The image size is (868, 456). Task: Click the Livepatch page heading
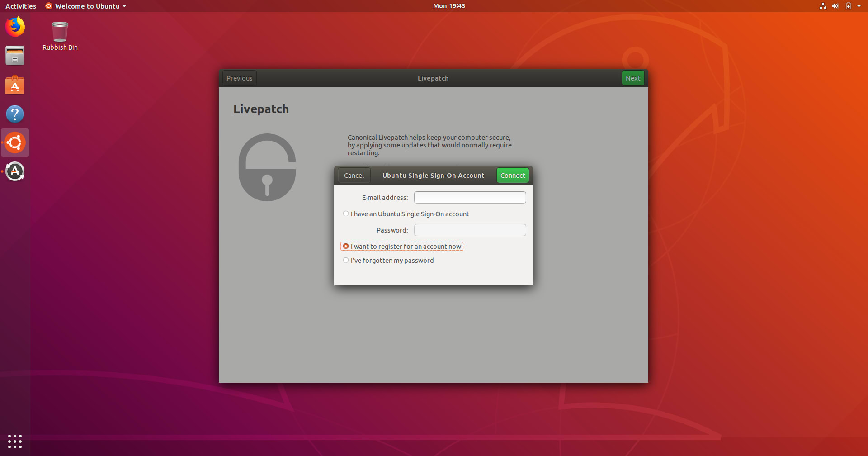261,109
